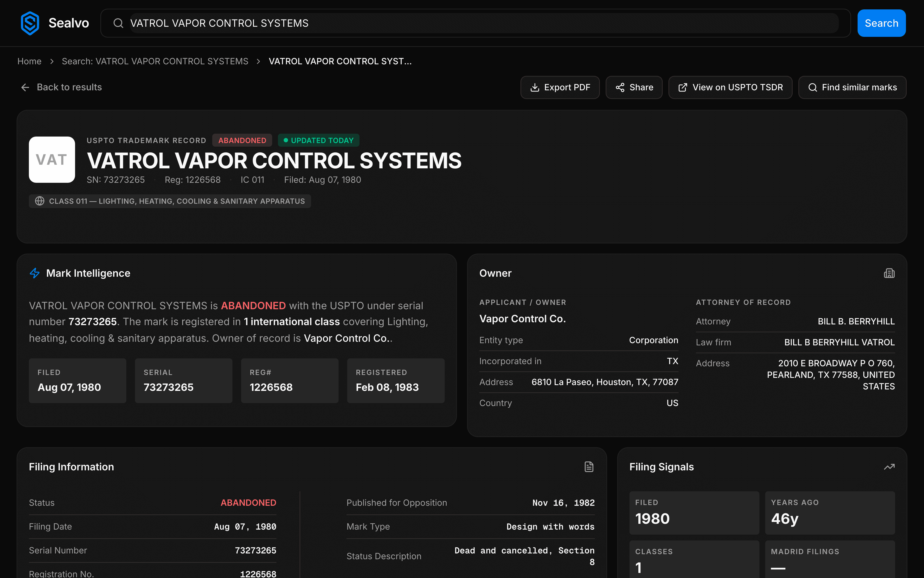Click the trending arrow icon in Filing Signals
Screen dimensions: 924x578
click(x=889, y=467)
